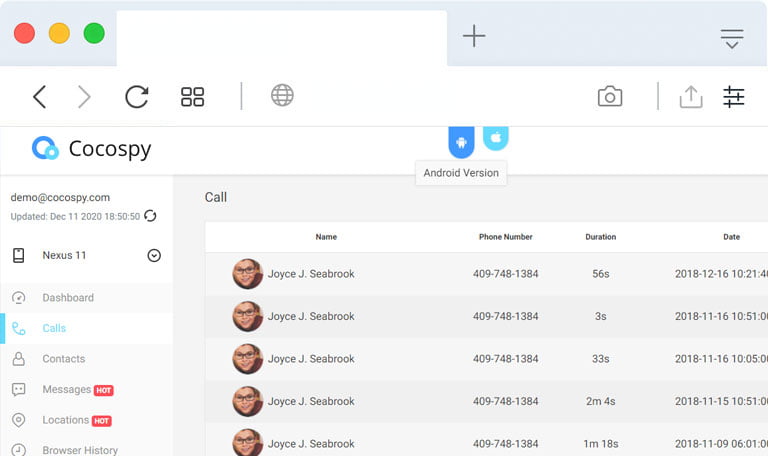Click Joyce J. Seabrook in 33s row

(x=311, y=359)
